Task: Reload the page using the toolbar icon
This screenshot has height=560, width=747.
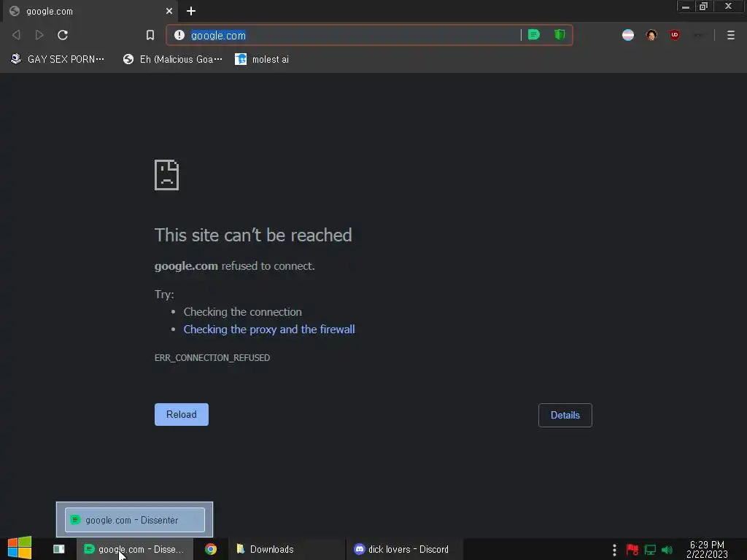Action: point(63,35)
